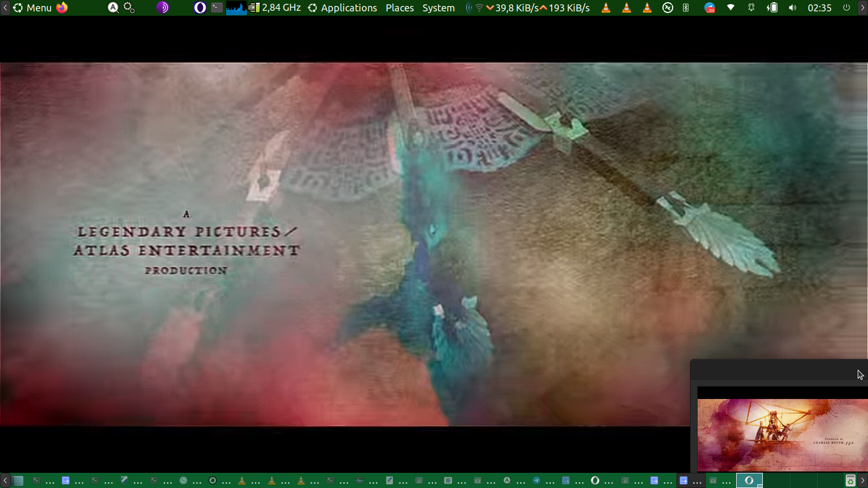Open the Bluetooth tray indicator
The height and width of the screenshot is (488, 868).
click(x=686, y=8)
